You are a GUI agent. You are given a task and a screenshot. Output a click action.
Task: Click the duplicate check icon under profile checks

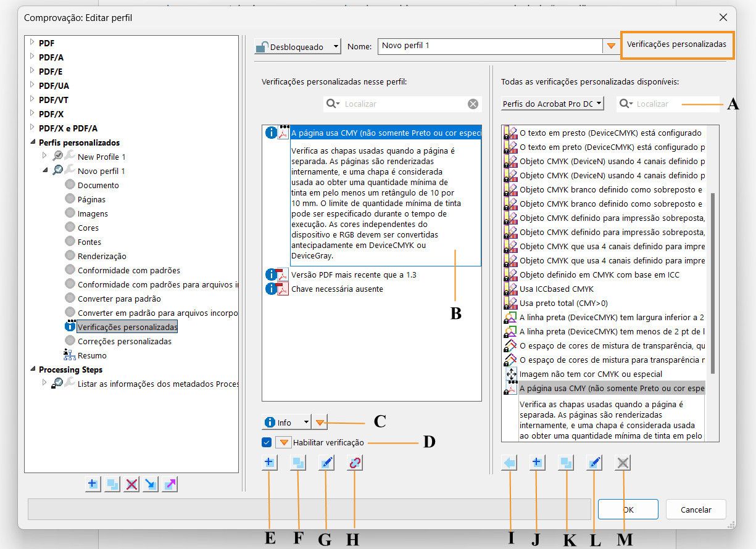[297, 463]
